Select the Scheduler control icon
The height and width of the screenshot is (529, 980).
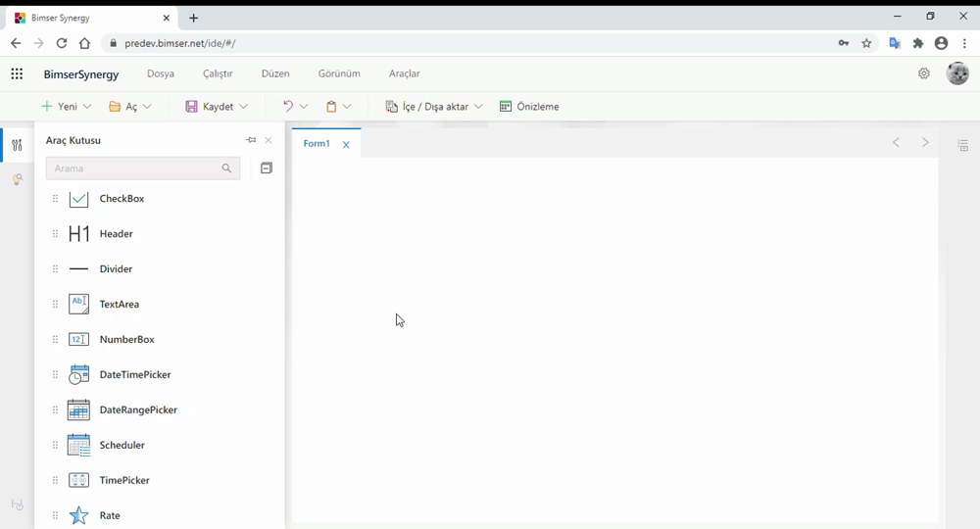78,446
